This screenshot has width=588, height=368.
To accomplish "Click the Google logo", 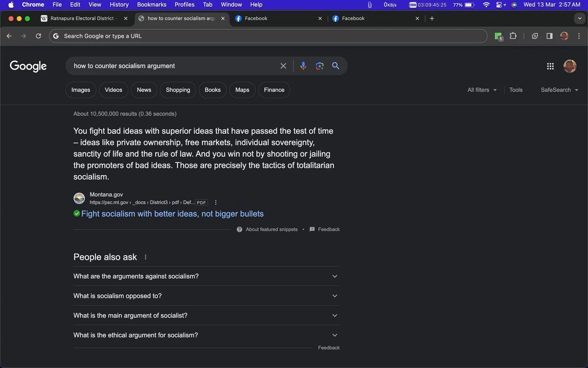I will coord(28,66).
